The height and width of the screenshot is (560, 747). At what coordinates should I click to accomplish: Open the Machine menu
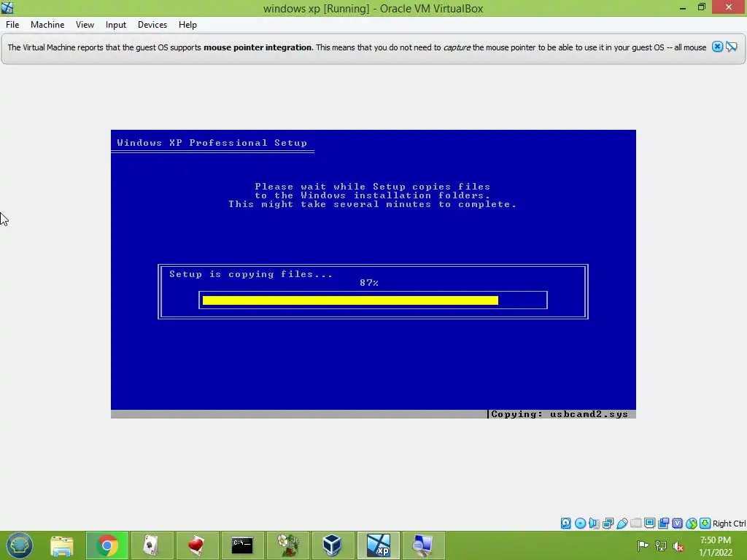tap(47, 25)
